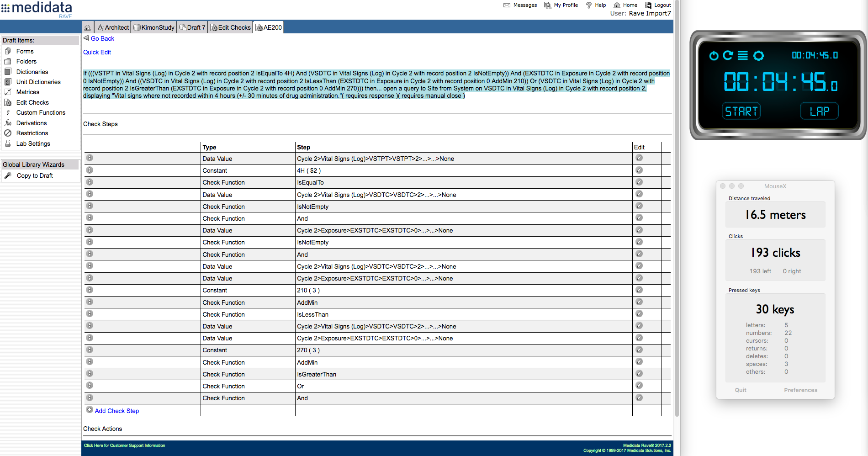Image resolution: width=868 pixels, height=456 pixels.
Task: Click the Go Back link
Action: click(x=102, y=38)
